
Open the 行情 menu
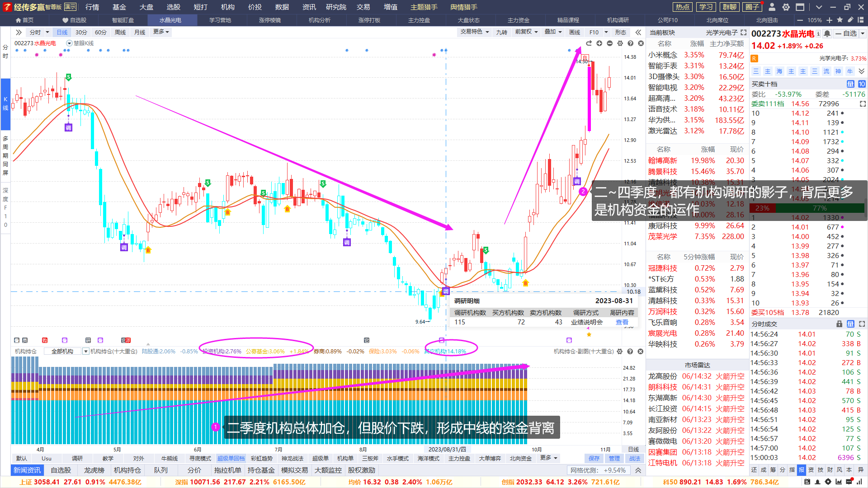click(92, 7)
